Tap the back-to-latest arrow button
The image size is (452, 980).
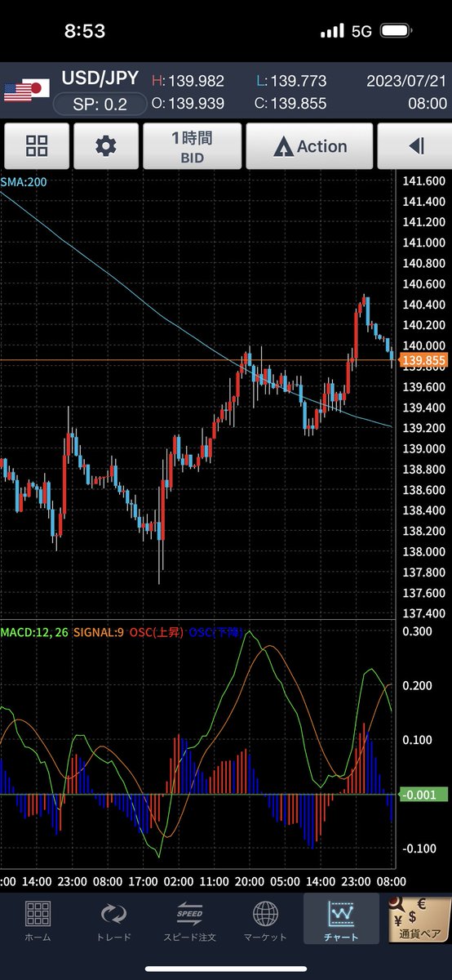coord(415,146)
